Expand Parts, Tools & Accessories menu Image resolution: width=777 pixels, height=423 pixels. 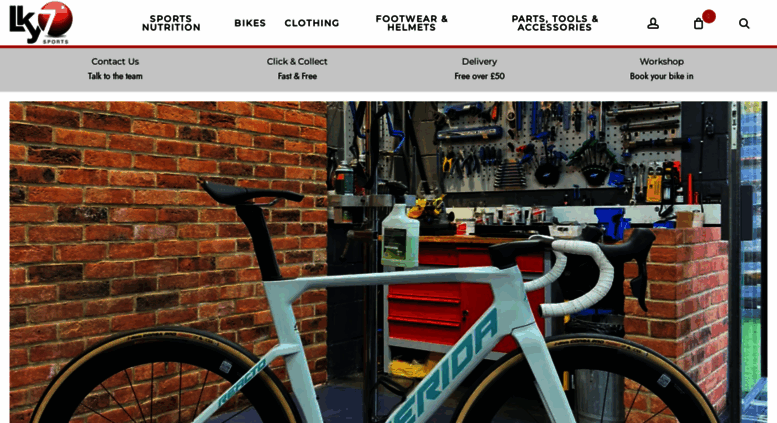click(555, 23)
